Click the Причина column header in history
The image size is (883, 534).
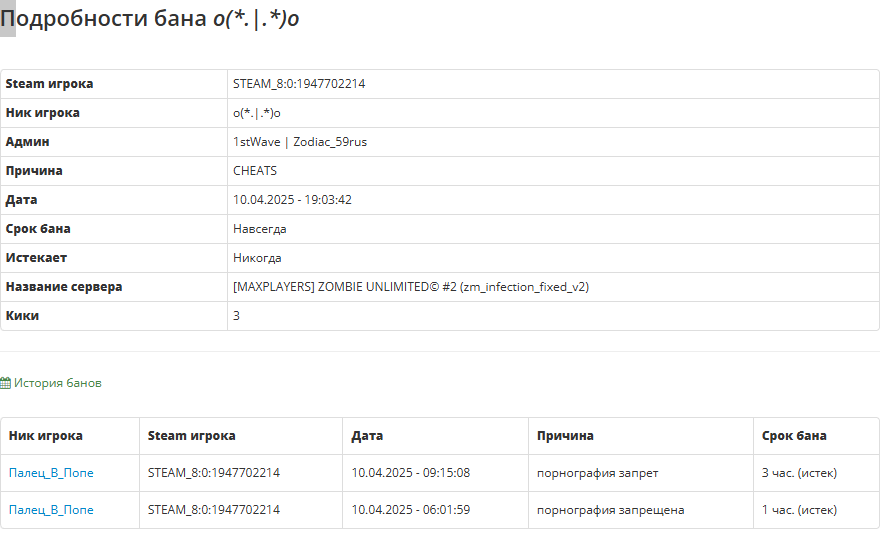(565, 436)
